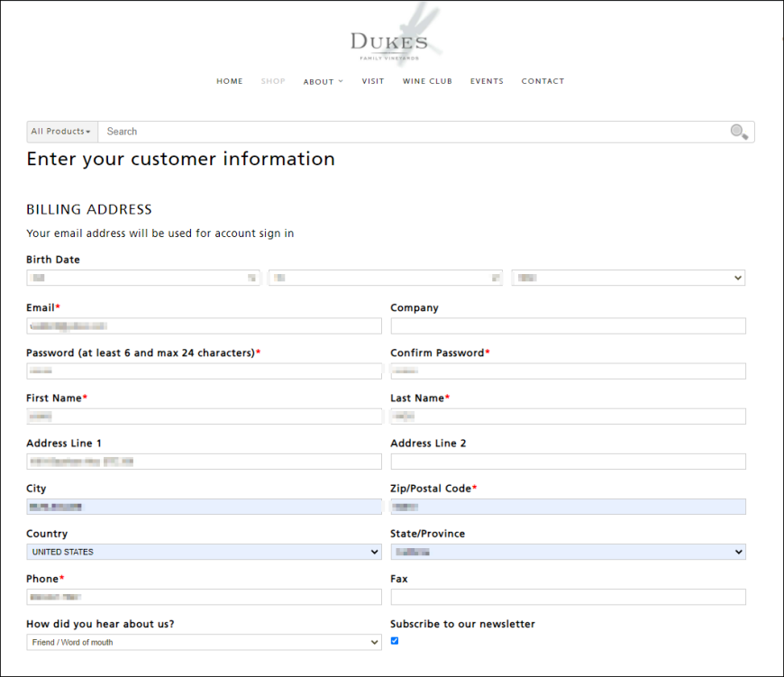
Task: Open the State/Province dropdown
Action: [568, 552]
